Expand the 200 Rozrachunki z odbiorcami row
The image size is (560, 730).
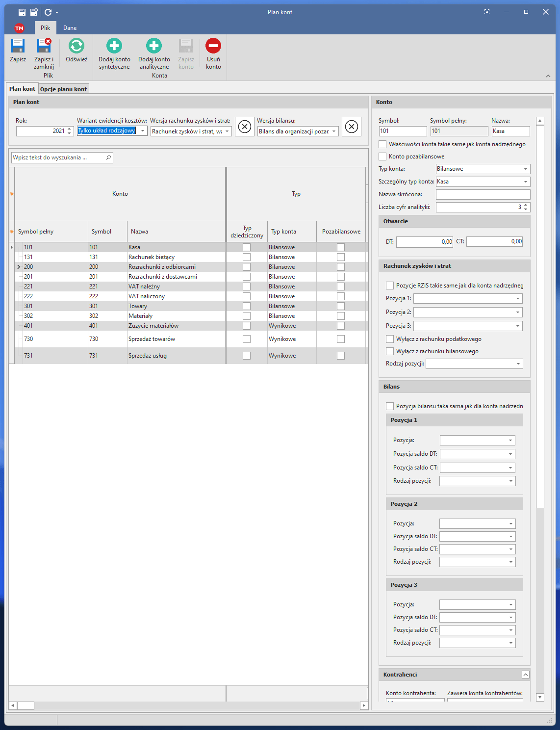coord(19,267)
